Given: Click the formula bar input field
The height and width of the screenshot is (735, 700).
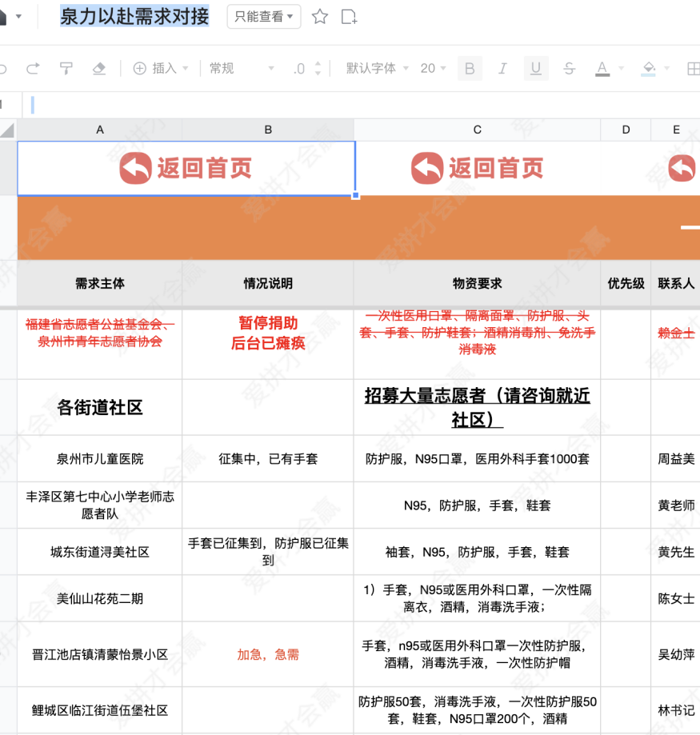Looking at the screenshot, I should pyautogui.click(x=361, y=105).
